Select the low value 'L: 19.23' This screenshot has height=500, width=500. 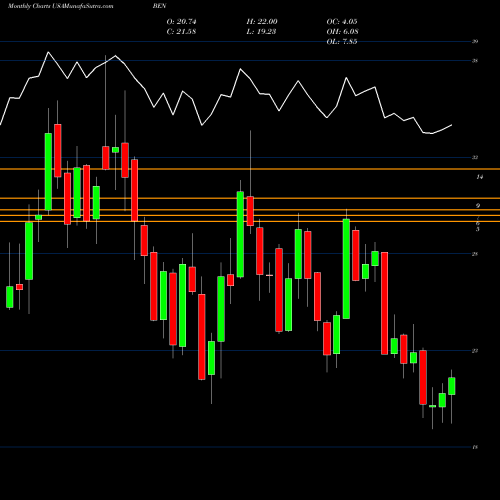pos(261,32)
